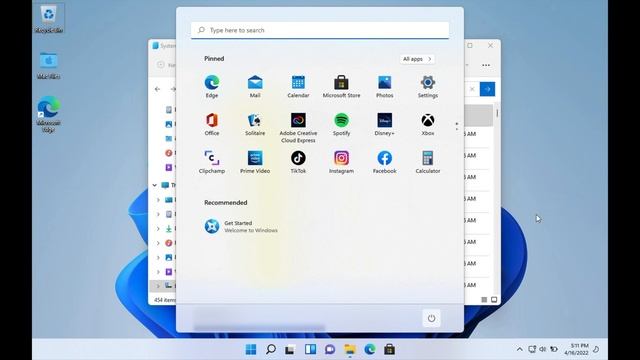
Task: Open Task View on the taskbar
Action: click(x=290, y=349)
